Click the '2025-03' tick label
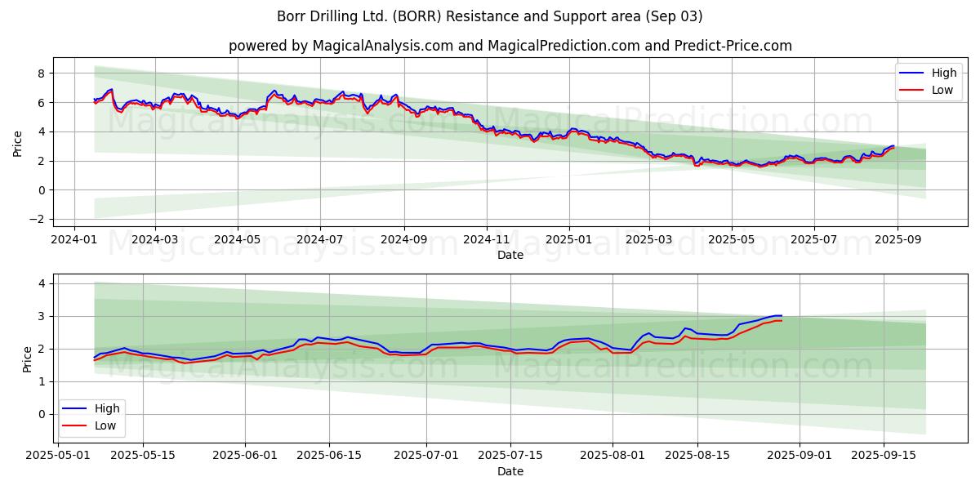This screenshot has width=980, height=490. click(648, 239)
